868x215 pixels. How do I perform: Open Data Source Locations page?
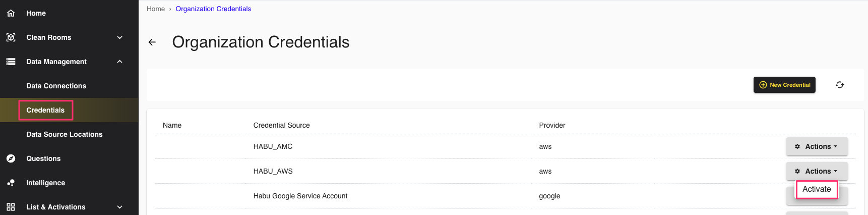(64, 134)
